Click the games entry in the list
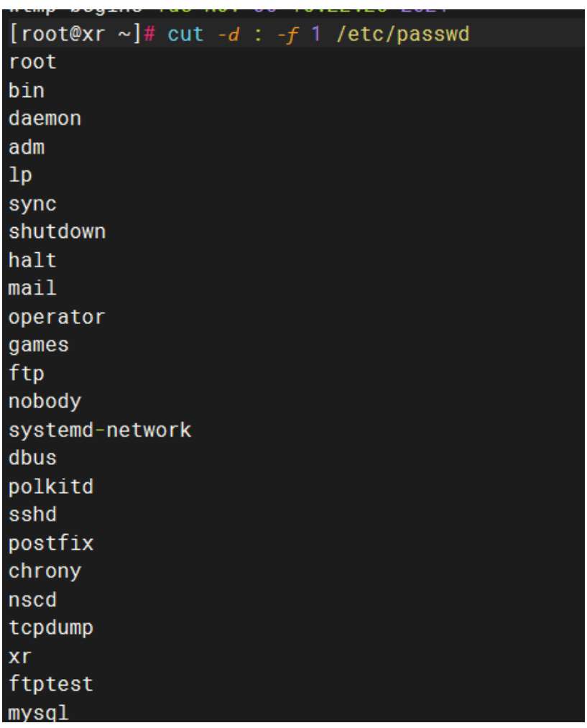This screenshot has width=587, height=728. pos(39,345)
